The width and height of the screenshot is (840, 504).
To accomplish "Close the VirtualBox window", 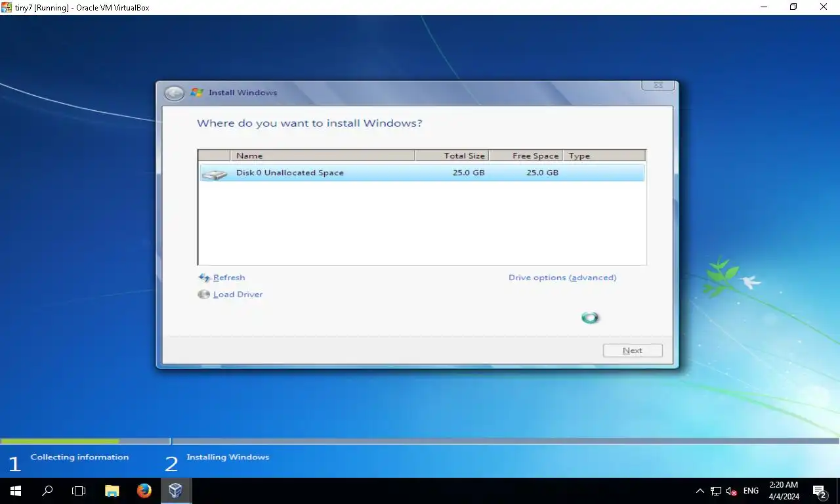I will [x=824, y=7].
